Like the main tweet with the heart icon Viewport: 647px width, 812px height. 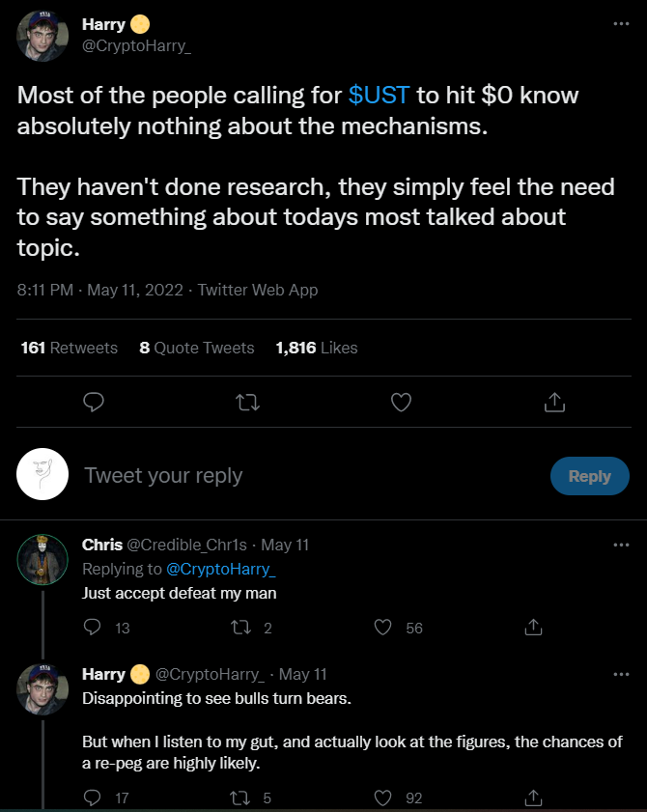coord(401,401)
